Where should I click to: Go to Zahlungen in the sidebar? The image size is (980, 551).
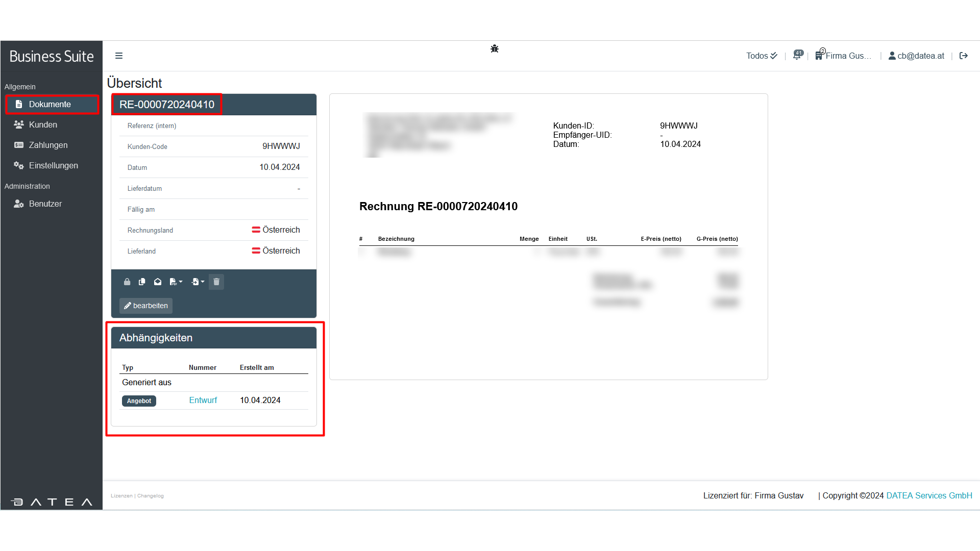48,145
